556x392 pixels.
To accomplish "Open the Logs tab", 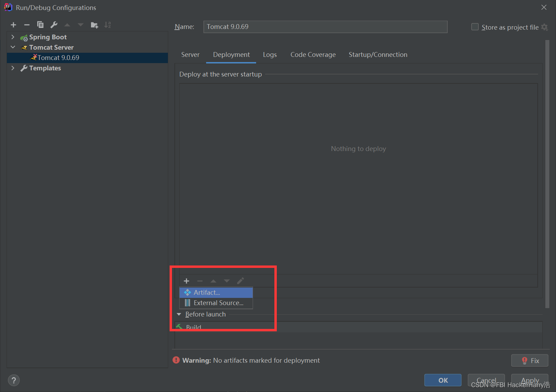I will click(x=270, y=55).
